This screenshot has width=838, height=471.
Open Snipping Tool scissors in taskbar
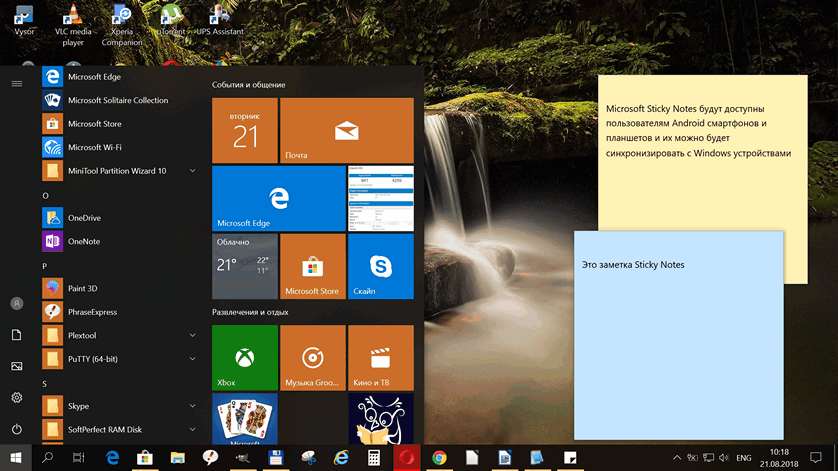click(x=308, y=458)
